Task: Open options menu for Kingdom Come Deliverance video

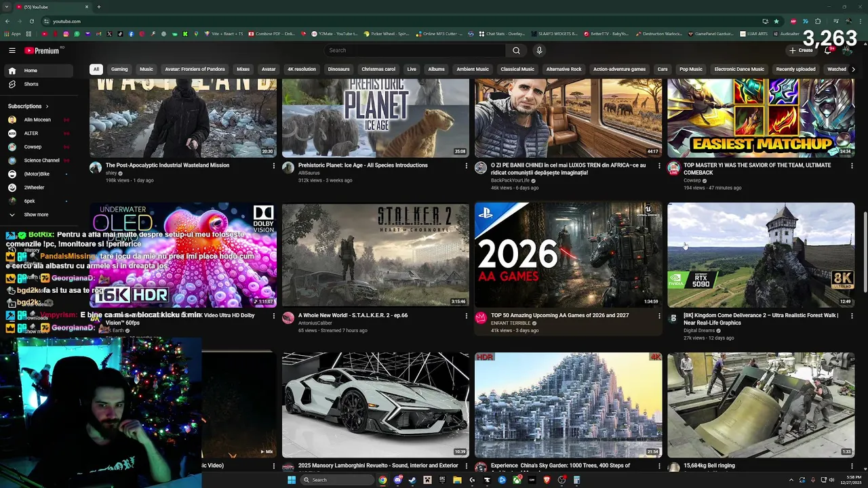Action: tap(852, 316)
